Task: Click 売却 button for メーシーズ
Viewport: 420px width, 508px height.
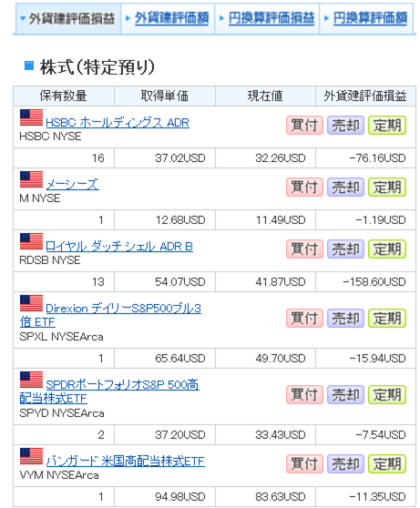Action: 345,187
